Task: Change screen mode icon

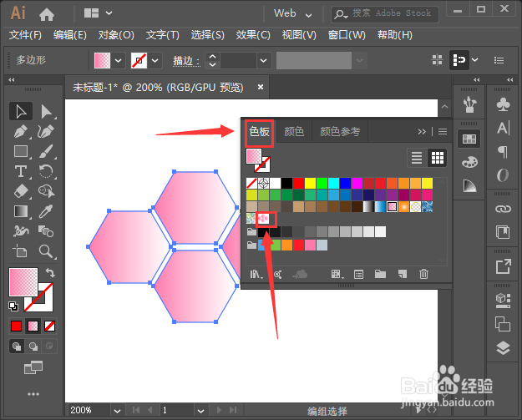Action: coord(33,367)
